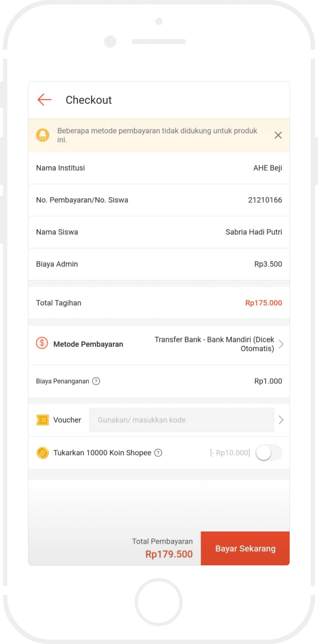This screenshot has width=318, height=644.
Task: Tap the Total Tagihan row
Action: click(159, 303)
